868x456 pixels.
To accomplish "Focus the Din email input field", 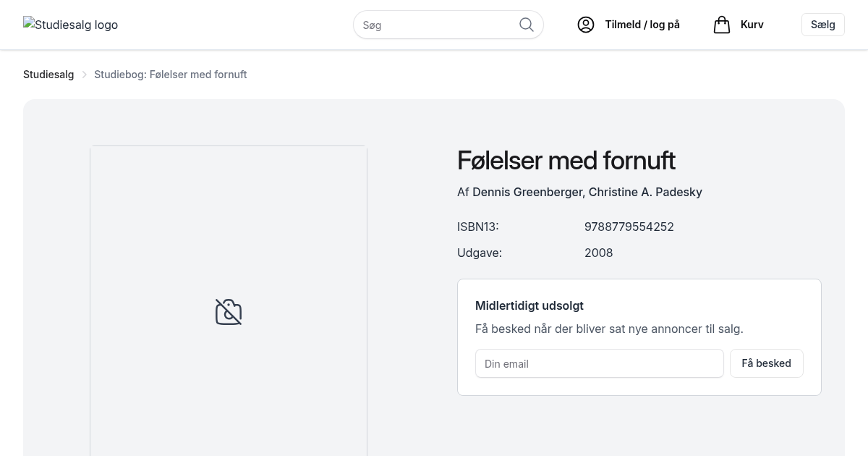I will (599, 363).
